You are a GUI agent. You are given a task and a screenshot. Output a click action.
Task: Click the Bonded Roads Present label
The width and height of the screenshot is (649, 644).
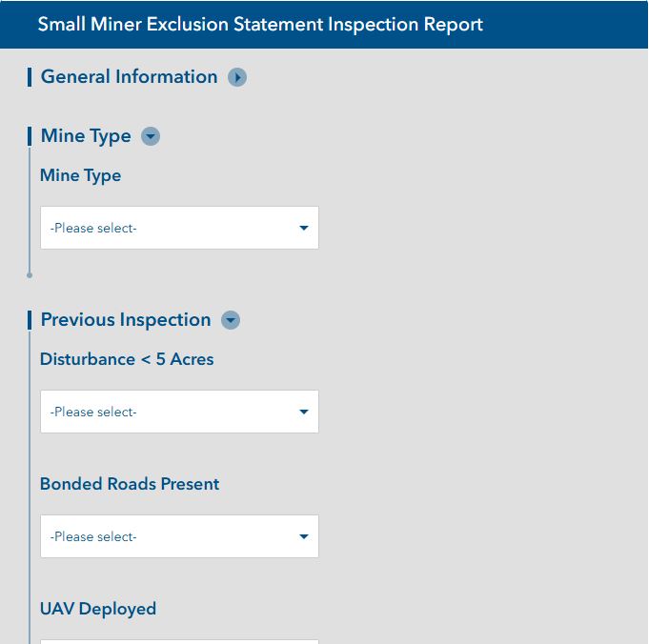(130, 484)
